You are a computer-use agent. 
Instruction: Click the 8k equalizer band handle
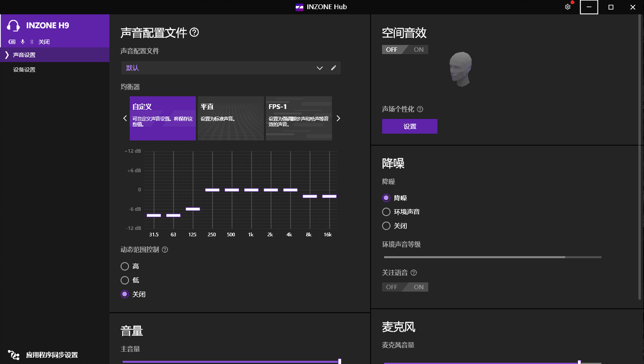[x=310, y=196]
